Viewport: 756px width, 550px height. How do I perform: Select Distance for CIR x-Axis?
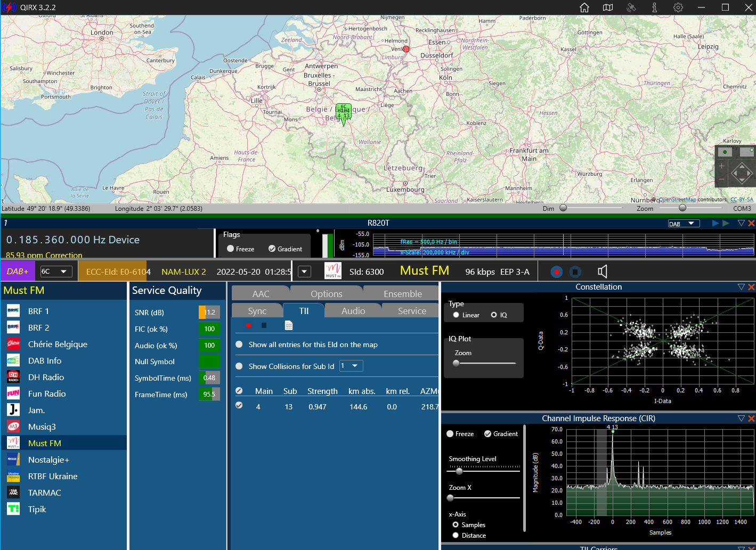pos(469,536)
